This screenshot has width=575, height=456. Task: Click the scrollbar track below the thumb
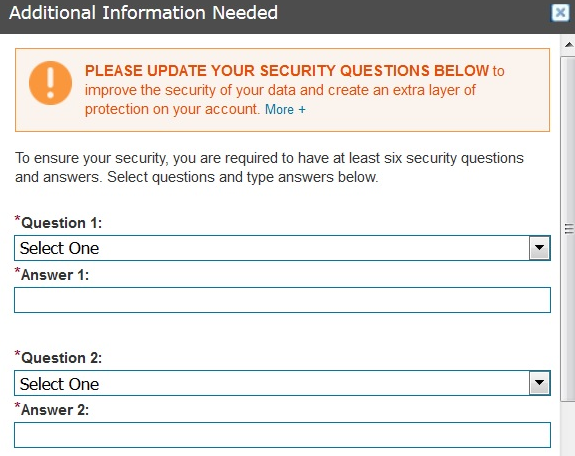coord(568,428)
